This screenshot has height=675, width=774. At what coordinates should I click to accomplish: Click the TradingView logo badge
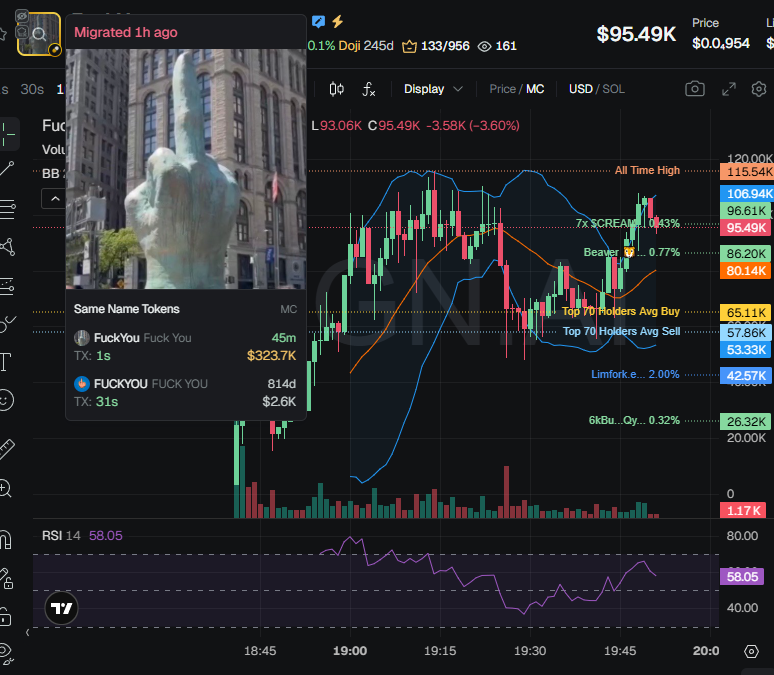click(x=62, y=608)
